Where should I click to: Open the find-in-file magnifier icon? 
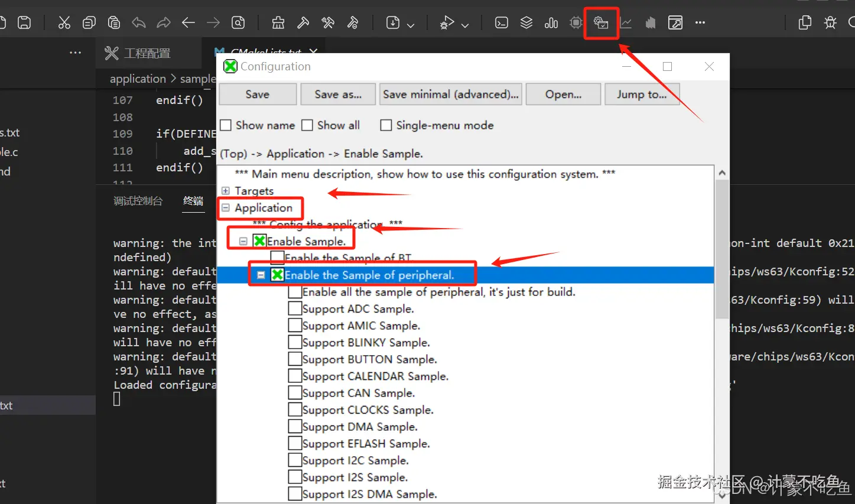point(238,22)
